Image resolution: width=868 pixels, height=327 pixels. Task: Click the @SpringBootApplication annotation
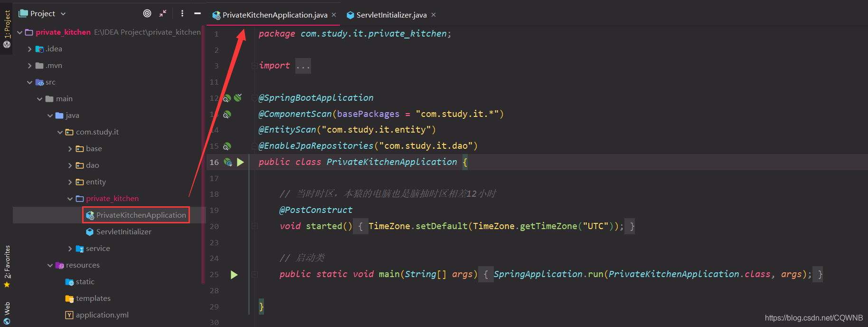coord(316,98)
